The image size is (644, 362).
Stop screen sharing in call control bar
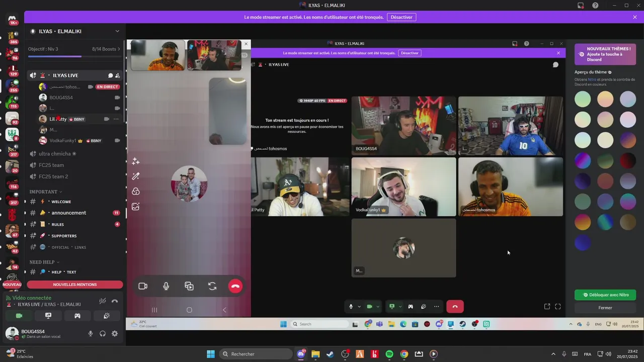(x=392, y=307)
